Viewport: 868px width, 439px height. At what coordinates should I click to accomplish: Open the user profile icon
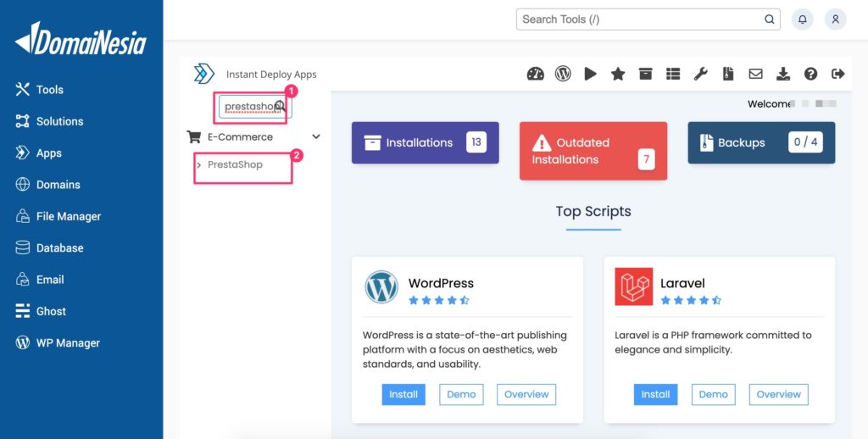point(835,19)
